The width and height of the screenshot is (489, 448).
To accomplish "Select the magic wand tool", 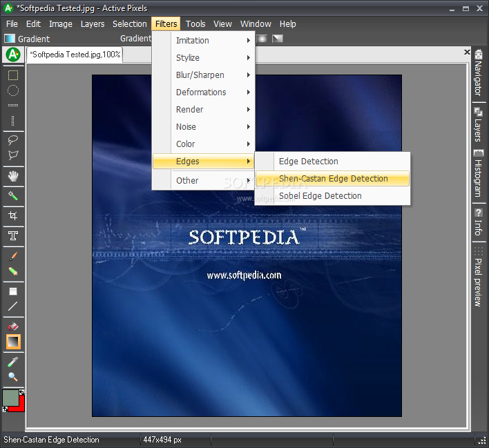I will pos(13,196).
